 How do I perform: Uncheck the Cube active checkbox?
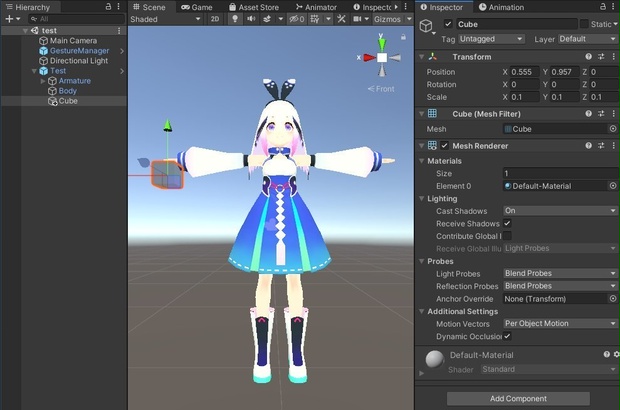point(448,24)
